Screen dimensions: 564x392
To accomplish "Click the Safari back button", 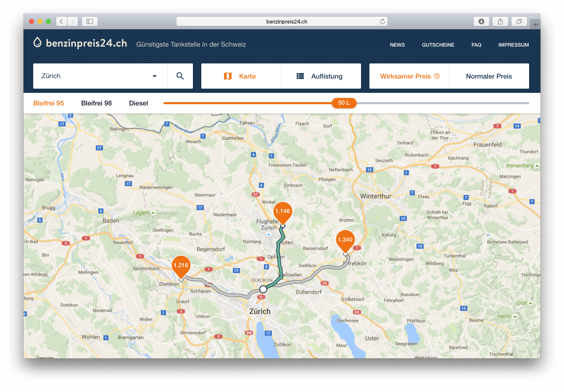I will click(61, 21).
